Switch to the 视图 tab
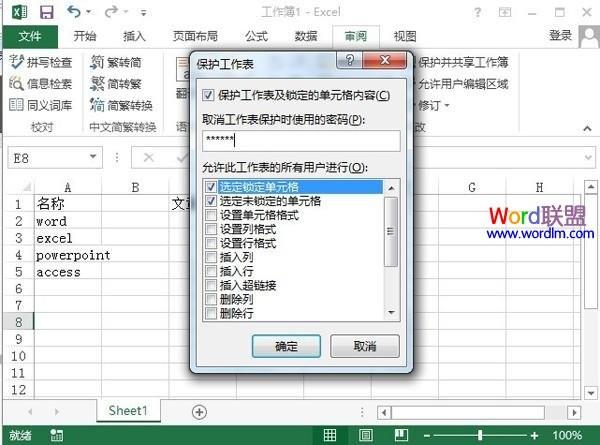The image size is (600, 445). pyautogui.click(x=405, y=36)
